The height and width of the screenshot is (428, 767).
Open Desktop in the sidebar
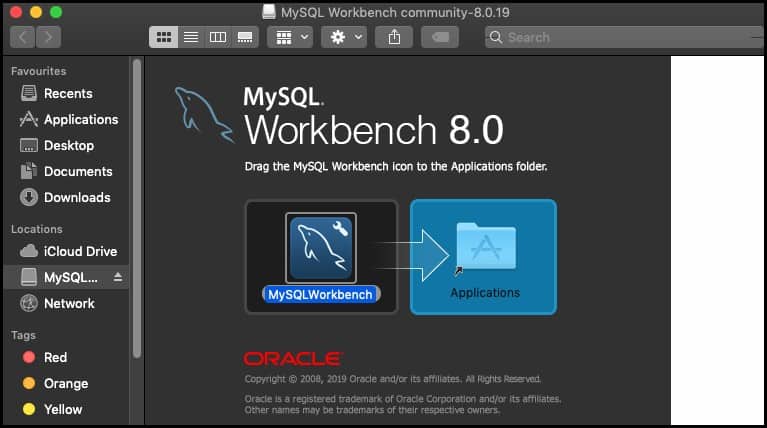(x=66, y=145)
